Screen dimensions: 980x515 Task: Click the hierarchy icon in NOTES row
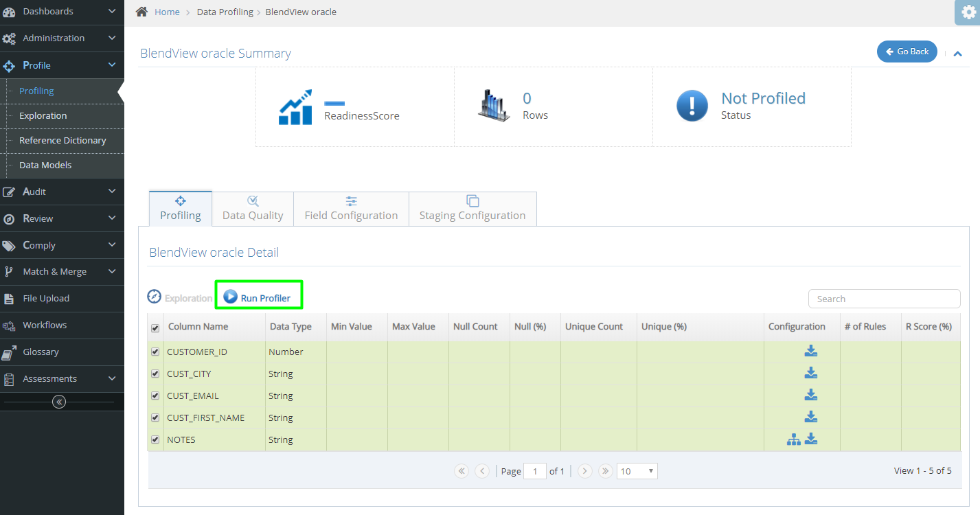click(794, 439)
